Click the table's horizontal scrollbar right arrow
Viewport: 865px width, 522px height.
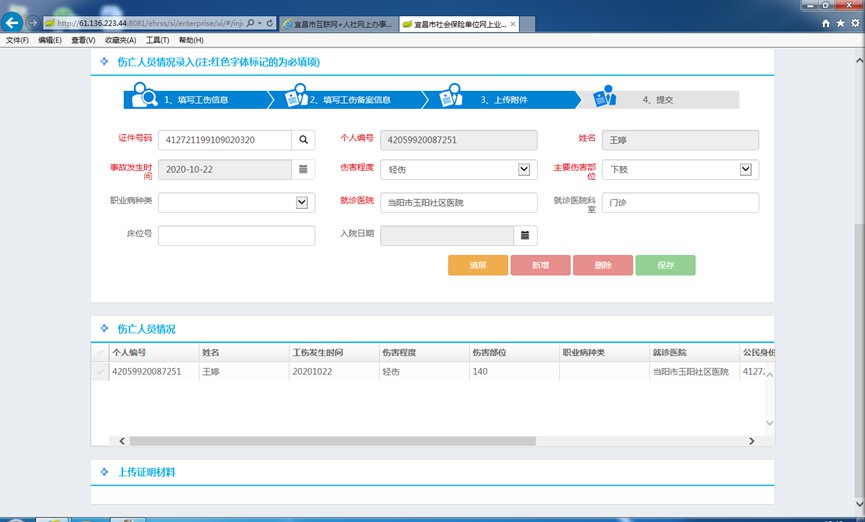tap(752, 440)
